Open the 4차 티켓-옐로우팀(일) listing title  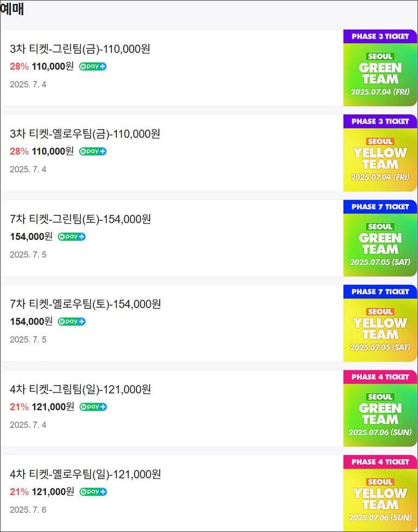[x=85, y=475]
